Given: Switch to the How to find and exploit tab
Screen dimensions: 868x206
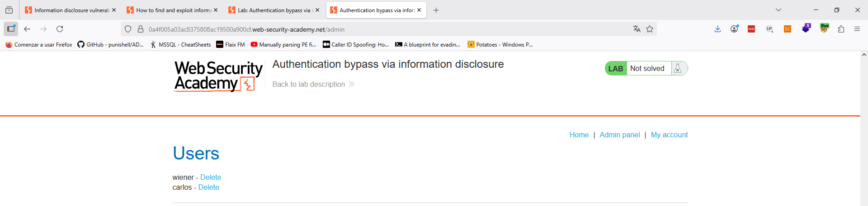Looking at the screenshot, I should (x=172, y=10).
